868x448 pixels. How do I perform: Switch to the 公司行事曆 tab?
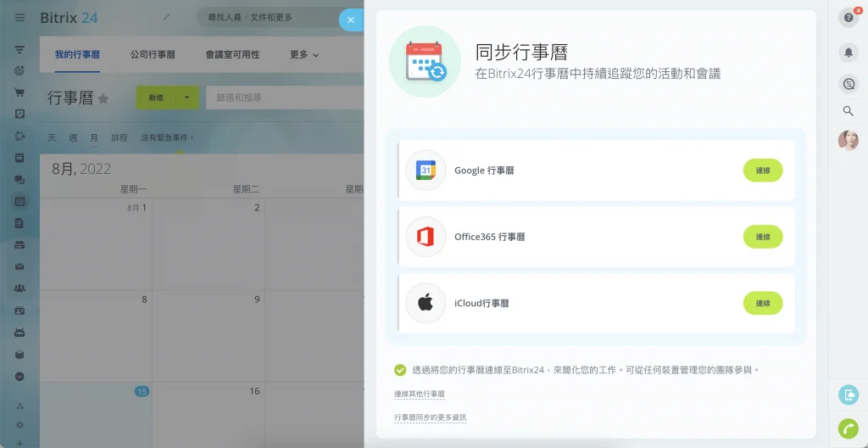(153, 55)
